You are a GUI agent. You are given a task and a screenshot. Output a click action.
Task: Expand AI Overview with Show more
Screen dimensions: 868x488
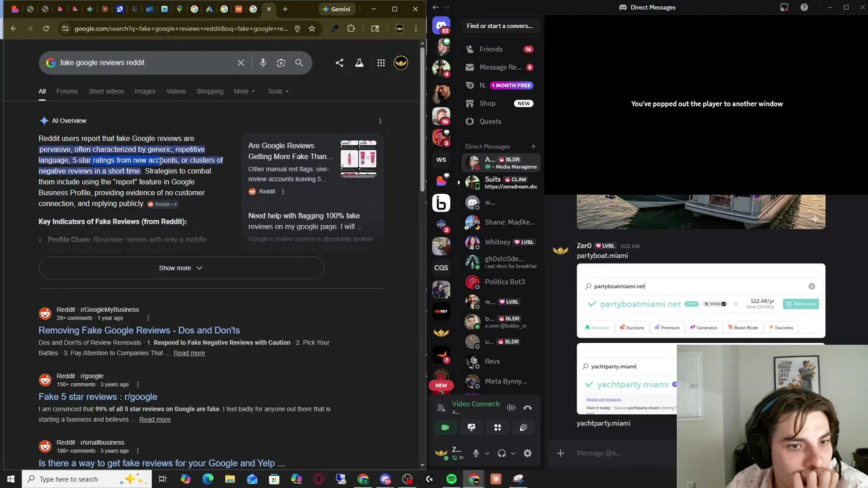(x=181, y=268)
